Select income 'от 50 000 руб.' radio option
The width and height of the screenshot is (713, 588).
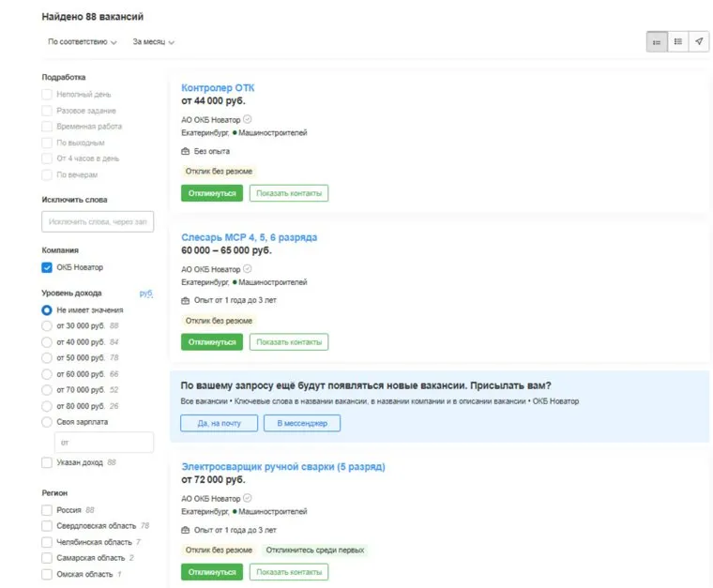(47, 357)
